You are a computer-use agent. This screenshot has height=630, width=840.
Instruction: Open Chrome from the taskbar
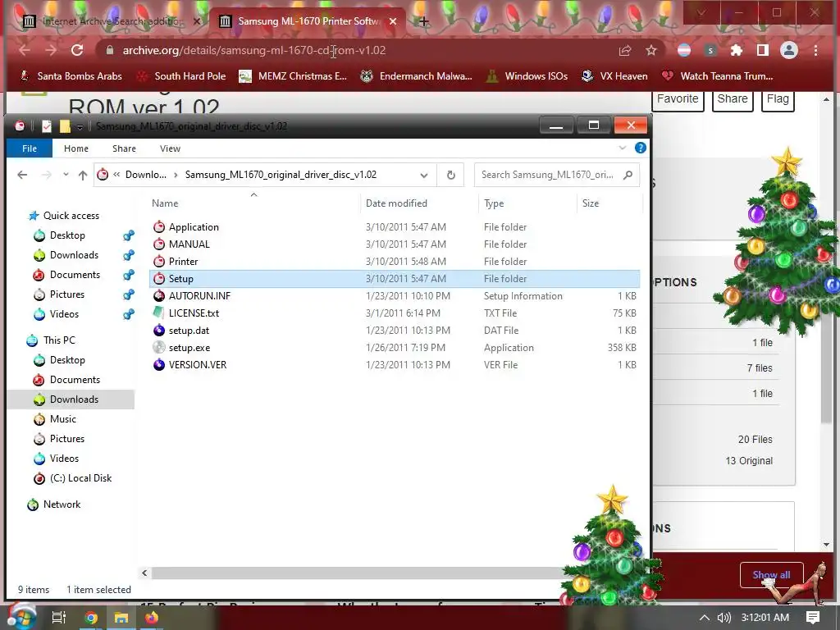91,618
